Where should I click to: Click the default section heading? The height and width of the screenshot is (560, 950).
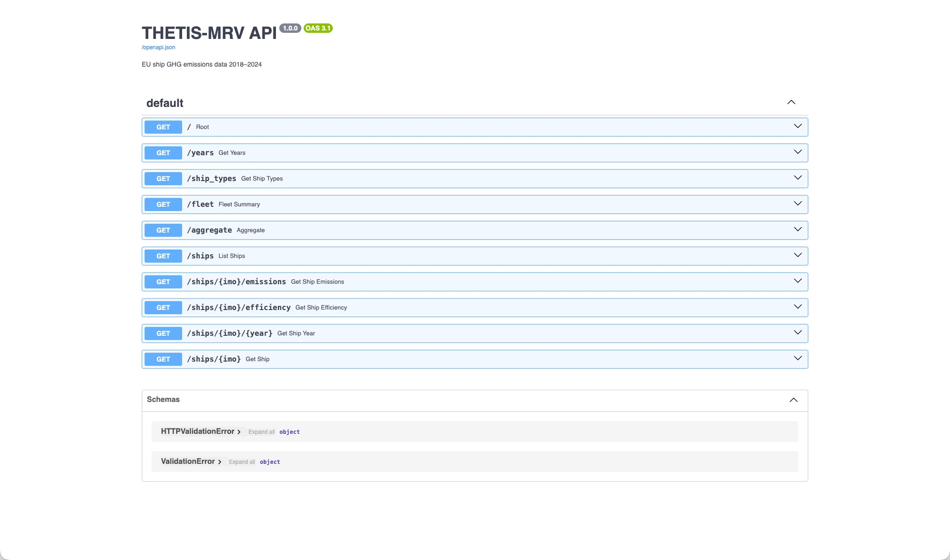165,103
